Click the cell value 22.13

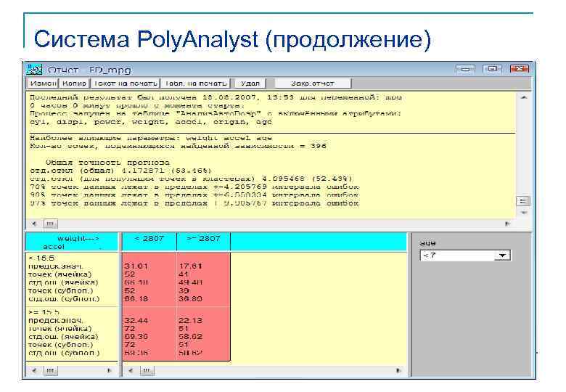[190, 321]
